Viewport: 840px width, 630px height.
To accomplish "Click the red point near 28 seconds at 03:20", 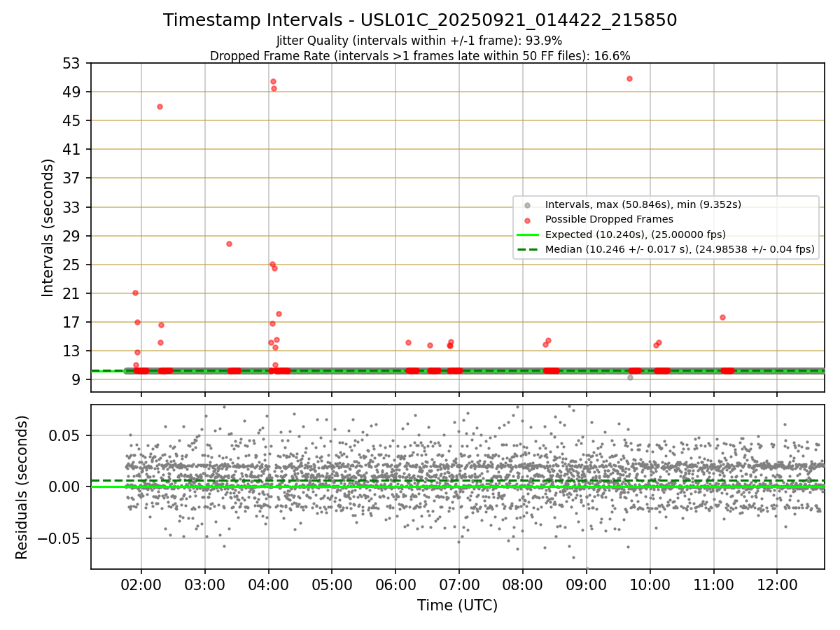I will tap(229, 244).
